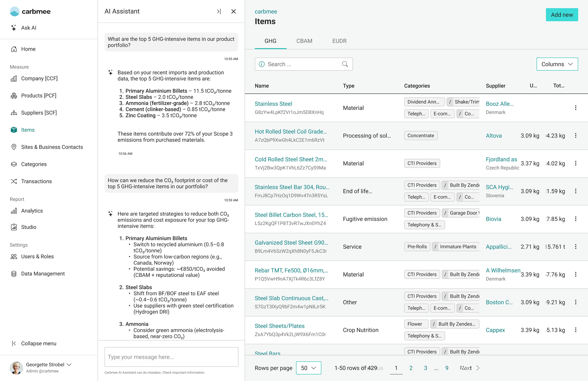588x381 pixels.
Task: Go to page 2 of results
Action: (x=411, y=368)
